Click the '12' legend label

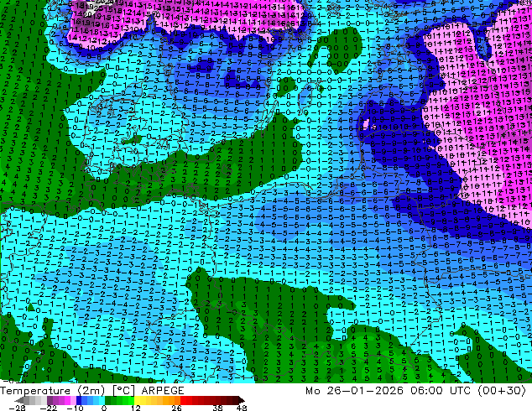point(136,408)
